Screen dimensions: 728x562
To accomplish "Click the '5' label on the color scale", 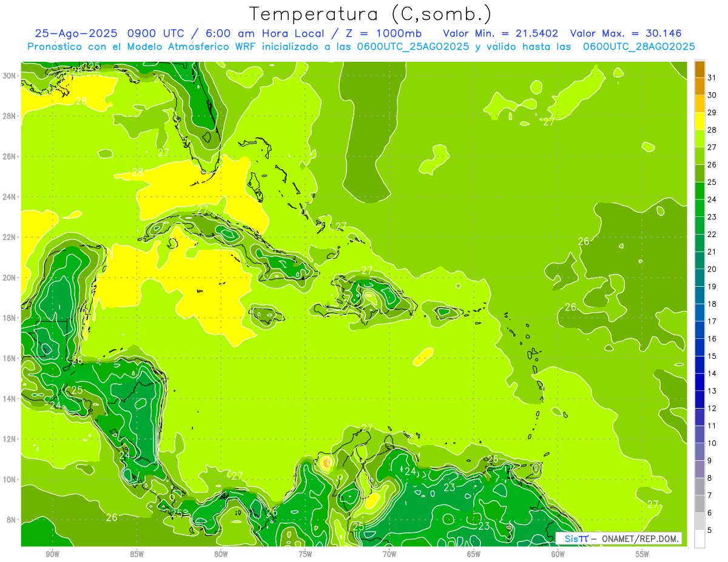I will point(709,530).
